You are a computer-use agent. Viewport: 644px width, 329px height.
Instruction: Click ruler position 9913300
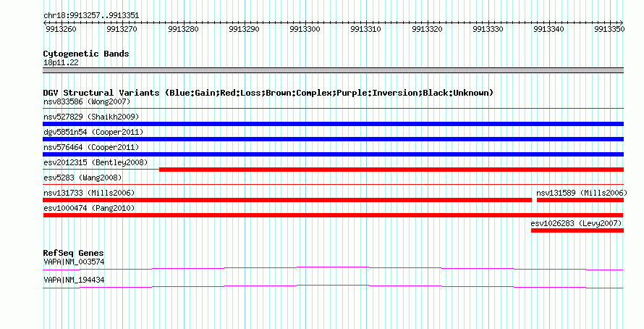305,29
